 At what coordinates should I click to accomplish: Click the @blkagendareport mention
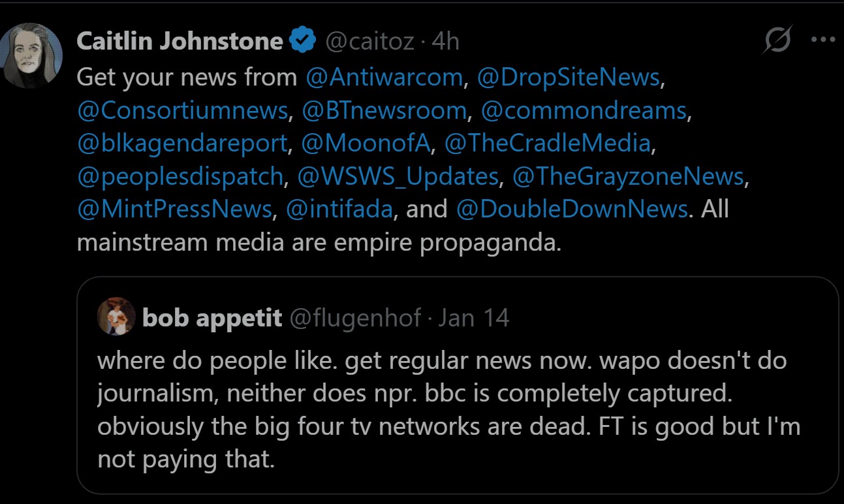(182, 144)
